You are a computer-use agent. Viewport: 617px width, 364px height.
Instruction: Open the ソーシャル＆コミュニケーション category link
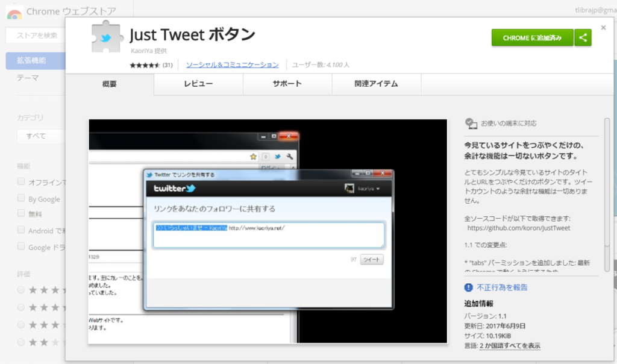[x=232, y=65]
